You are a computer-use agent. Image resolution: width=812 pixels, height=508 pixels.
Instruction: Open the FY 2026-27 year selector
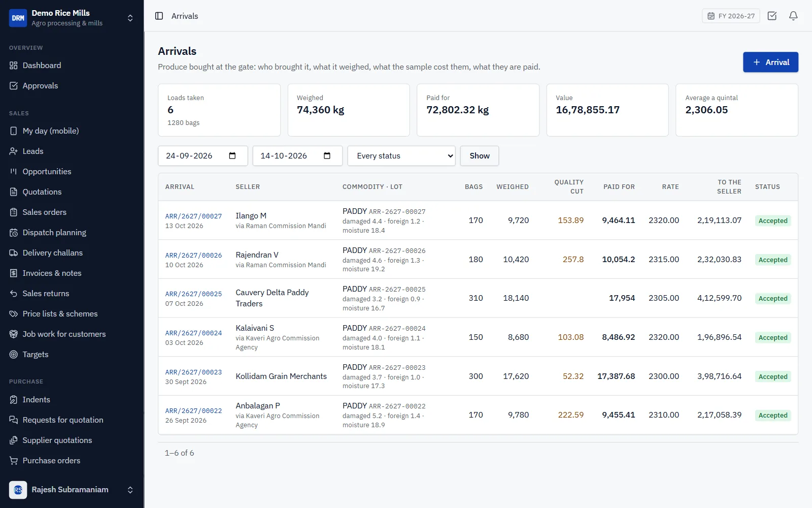click(731, 16)
